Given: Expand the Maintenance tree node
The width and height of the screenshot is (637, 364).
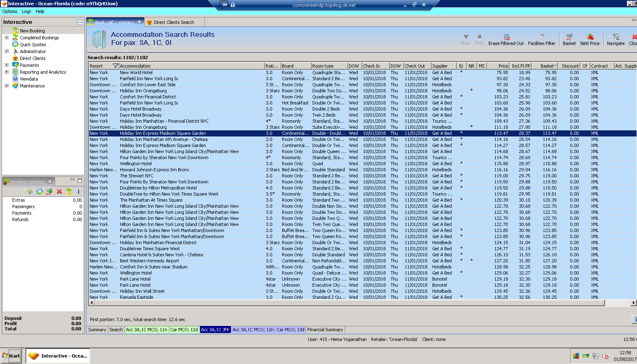Looking at the screenshot, I should [x=6, y=86].
